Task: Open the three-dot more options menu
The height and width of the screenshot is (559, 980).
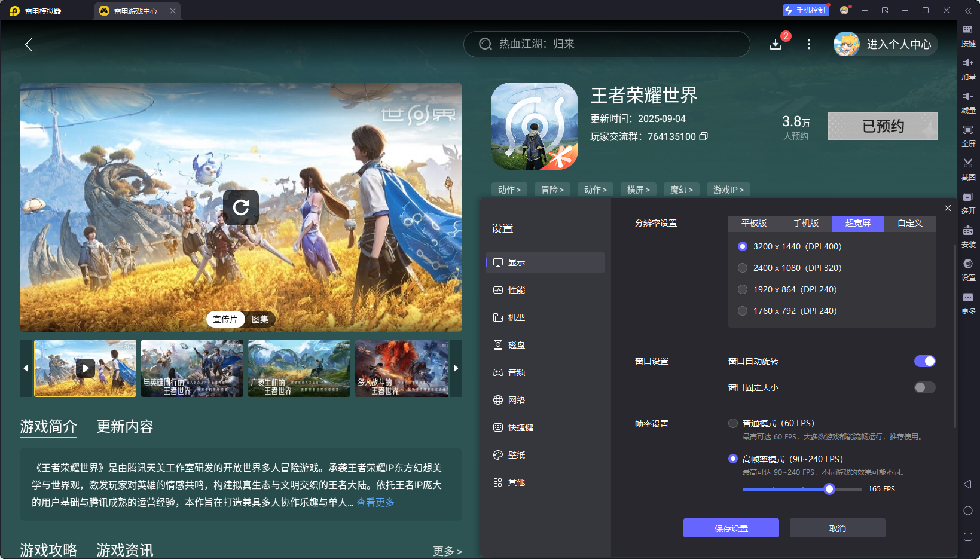Action: point(809,45)
